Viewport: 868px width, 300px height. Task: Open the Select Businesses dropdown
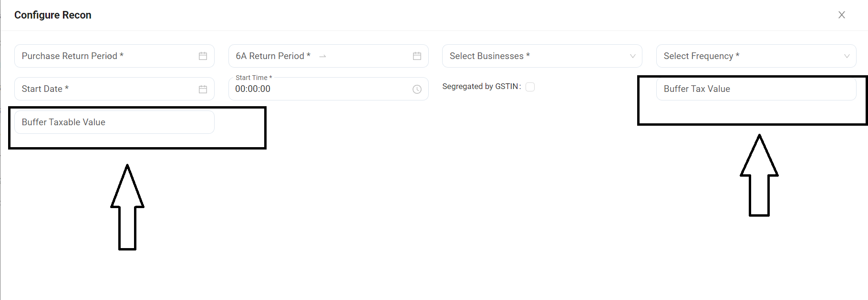[x=534, y=56]
